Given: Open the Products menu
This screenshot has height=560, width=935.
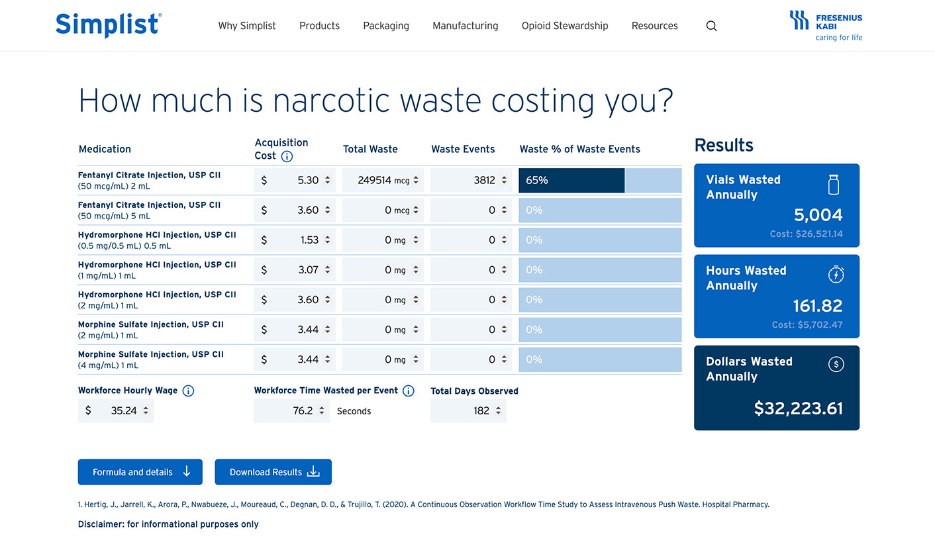Looking at the screenshot, I should [x=319, y=26].
